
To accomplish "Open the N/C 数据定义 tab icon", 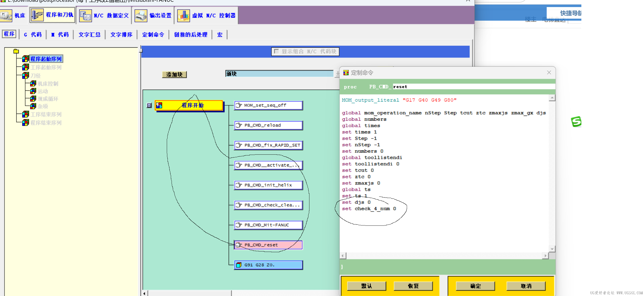I will pyautogui.click(x=86, y=16).
